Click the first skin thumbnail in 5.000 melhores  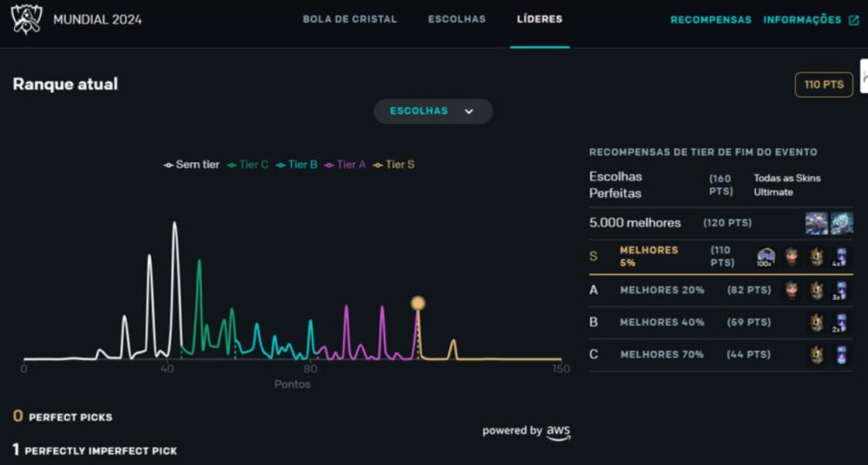pyautogui.click(x=816, y=223)
